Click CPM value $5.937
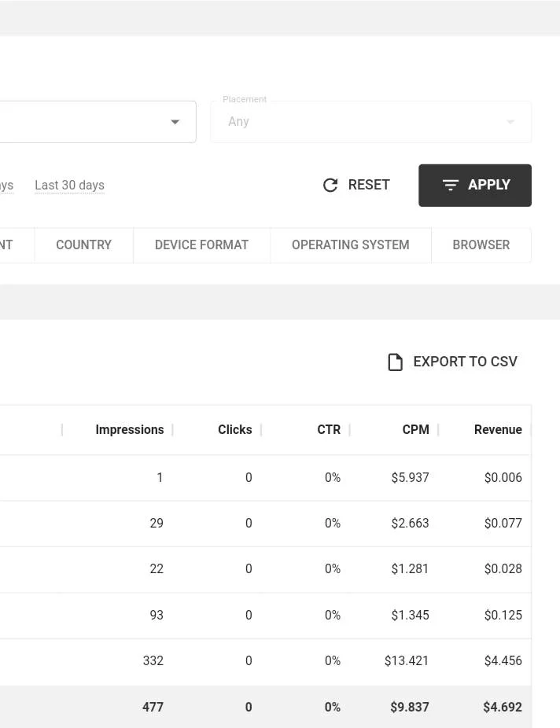Image resolution: width=560 pixels, height=728 pixels. 410,478
